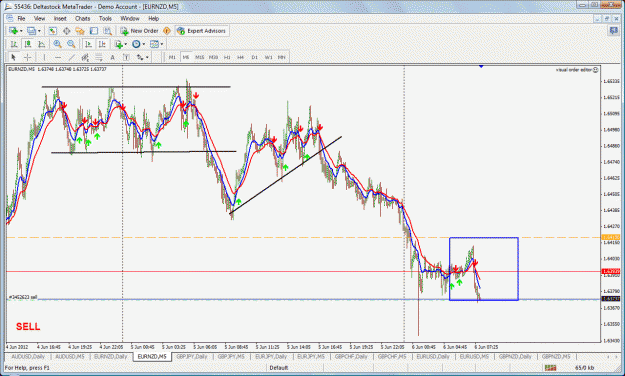The height and width of the screenshot is (376, 625).
Task: Launch MetaEditor via the yellow diamond icon
Action: 167,31
